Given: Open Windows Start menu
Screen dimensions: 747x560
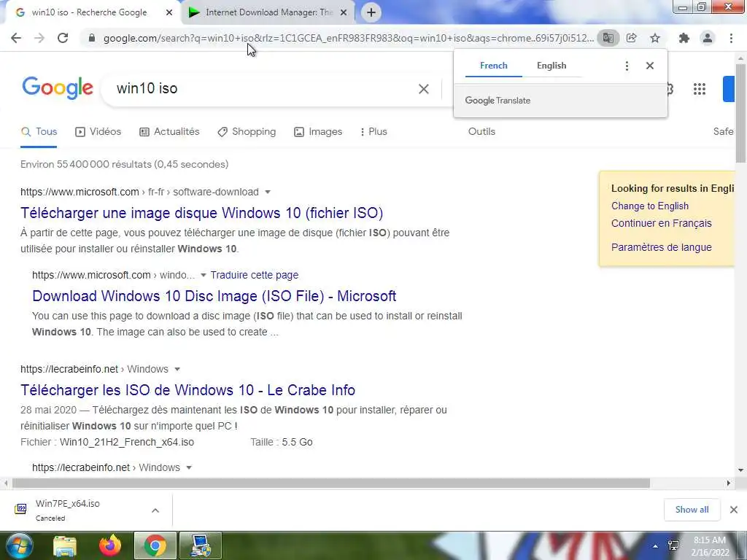Looking at the screenshot, I should [20, 545].
